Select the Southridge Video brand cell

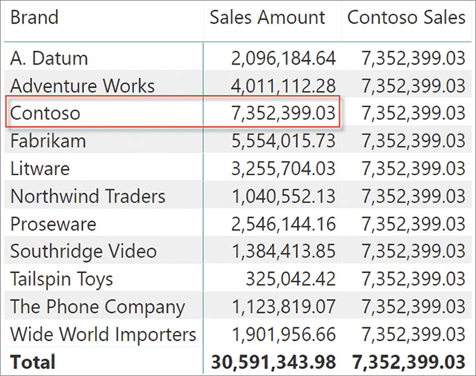(x=83, y=251)
